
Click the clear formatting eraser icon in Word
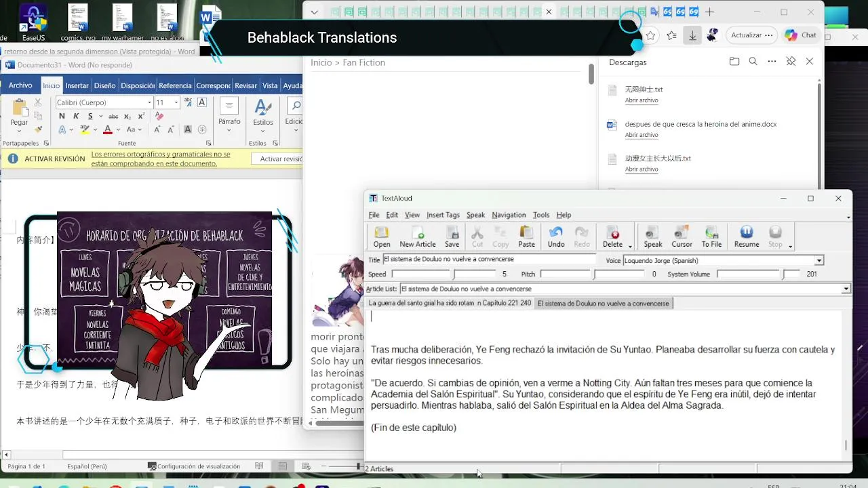158,116
